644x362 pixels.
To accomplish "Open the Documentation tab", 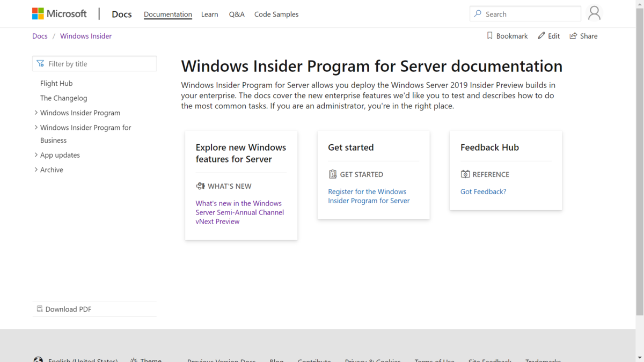I will point(168,14).
